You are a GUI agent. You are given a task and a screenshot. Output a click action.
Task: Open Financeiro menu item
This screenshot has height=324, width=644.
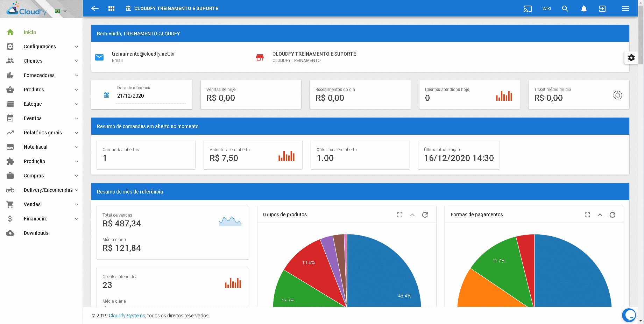point(41,219)
